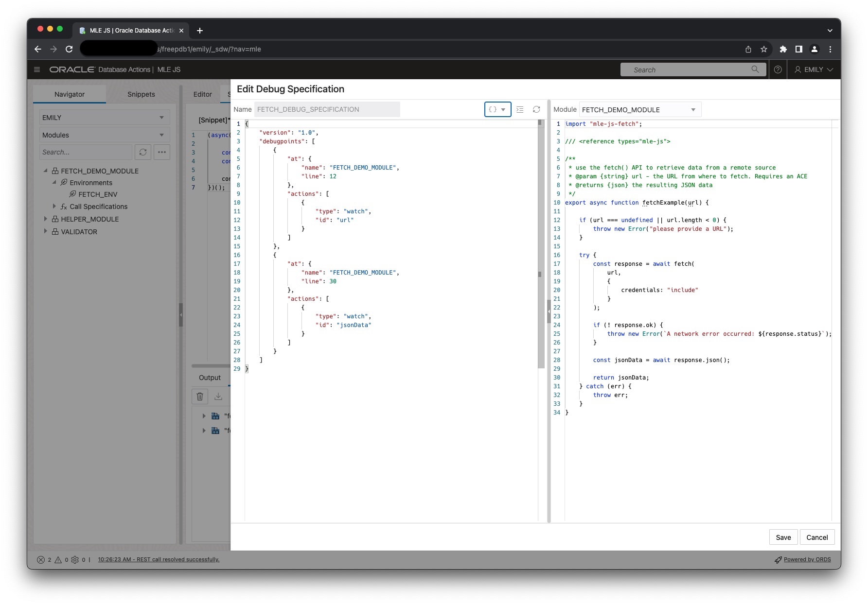Viewport: 868px width, 605px height.
Task: Click the errors status icon in the status bar
Action: pos(41,560)
